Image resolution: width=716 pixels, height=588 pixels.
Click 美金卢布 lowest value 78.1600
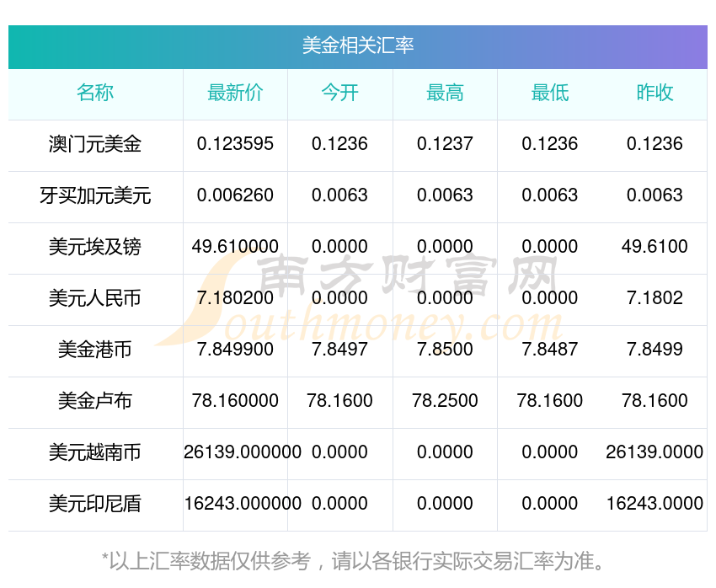(x=550, y=401)
